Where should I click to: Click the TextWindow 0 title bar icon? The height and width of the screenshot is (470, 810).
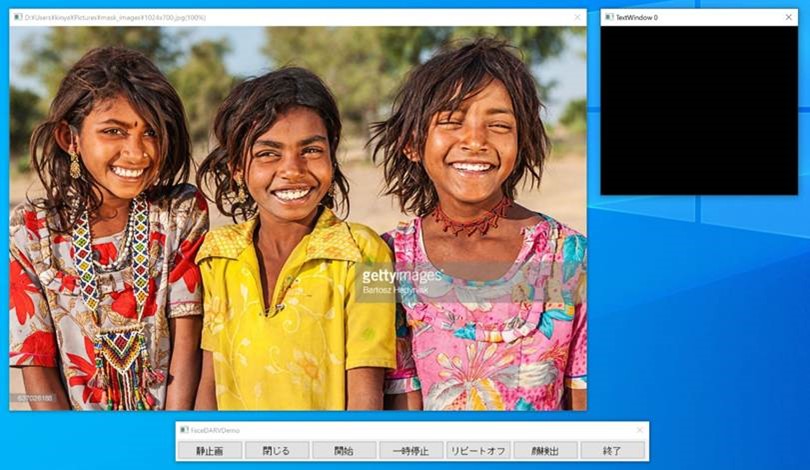(x=609, y=17)
